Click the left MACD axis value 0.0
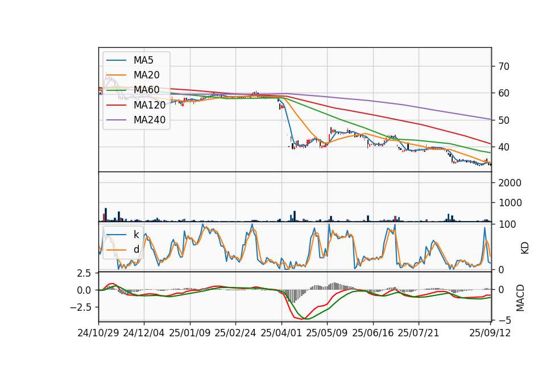Image resolution: width=546 pixels, height=392 pixels. (x=84, y=290)
